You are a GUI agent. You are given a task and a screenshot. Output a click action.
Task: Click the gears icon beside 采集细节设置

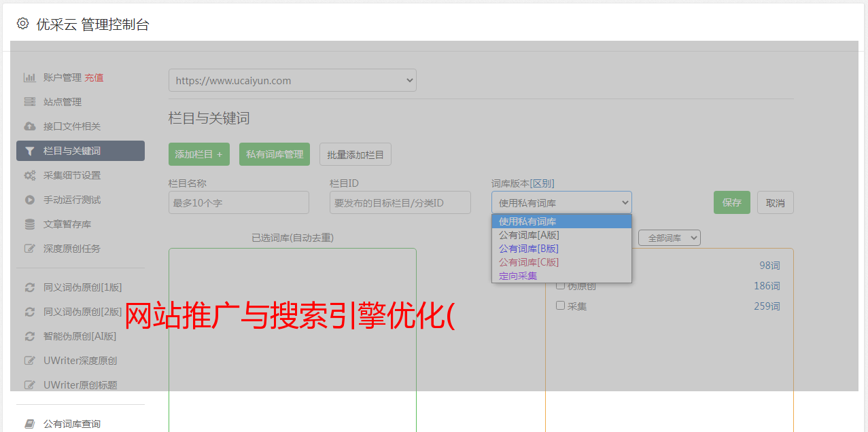30,175
